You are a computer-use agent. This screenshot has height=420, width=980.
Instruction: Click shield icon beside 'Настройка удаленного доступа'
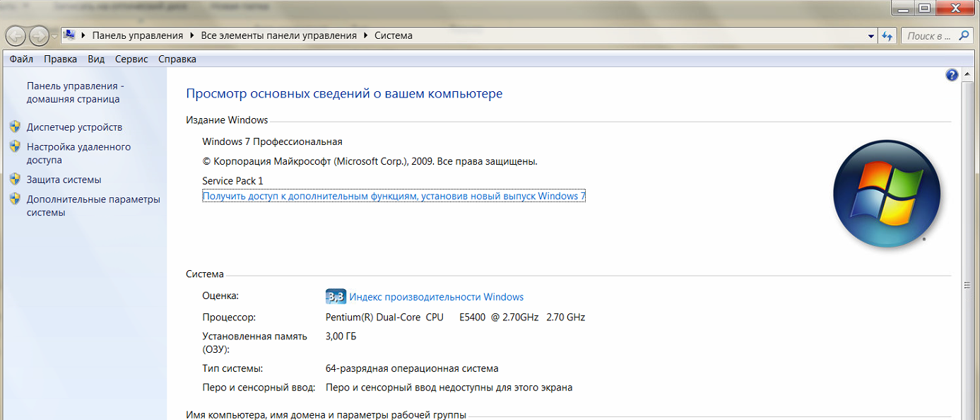coord(15,146)
